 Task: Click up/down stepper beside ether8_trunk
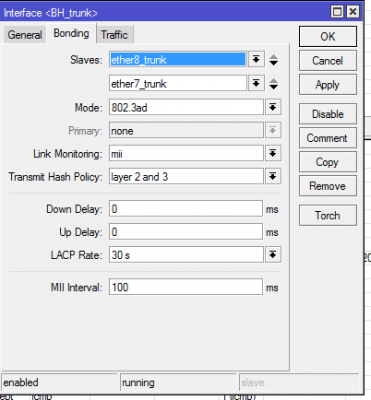[x=274, y=60]
